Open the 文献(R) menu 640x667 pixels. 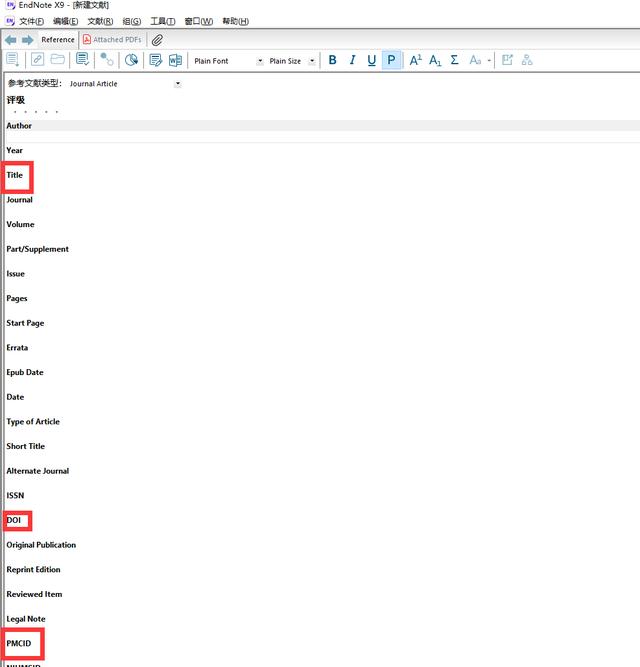tap(100, 21)
